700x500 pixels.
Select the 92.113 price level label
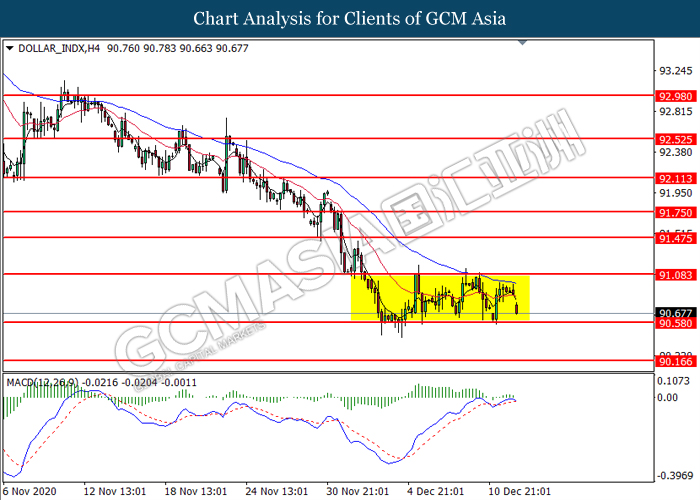675,179
